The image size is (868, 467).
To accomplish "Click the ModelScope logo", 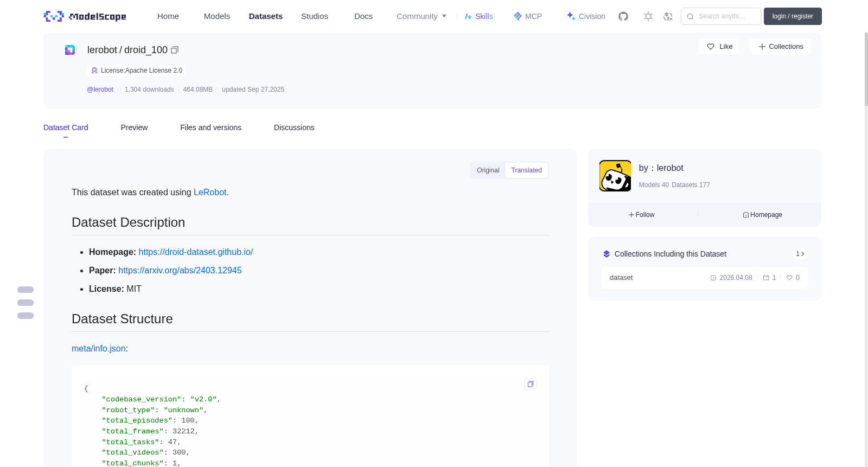I will click(x=85, y=16).
